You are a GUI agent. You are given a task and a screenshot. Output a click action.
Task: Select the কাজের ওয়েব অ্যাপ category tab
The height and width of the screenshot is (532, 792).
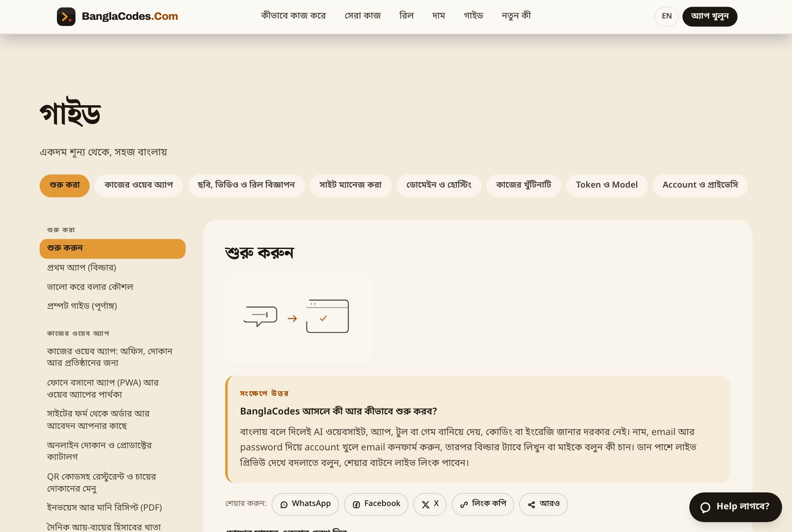click(139, 186)
